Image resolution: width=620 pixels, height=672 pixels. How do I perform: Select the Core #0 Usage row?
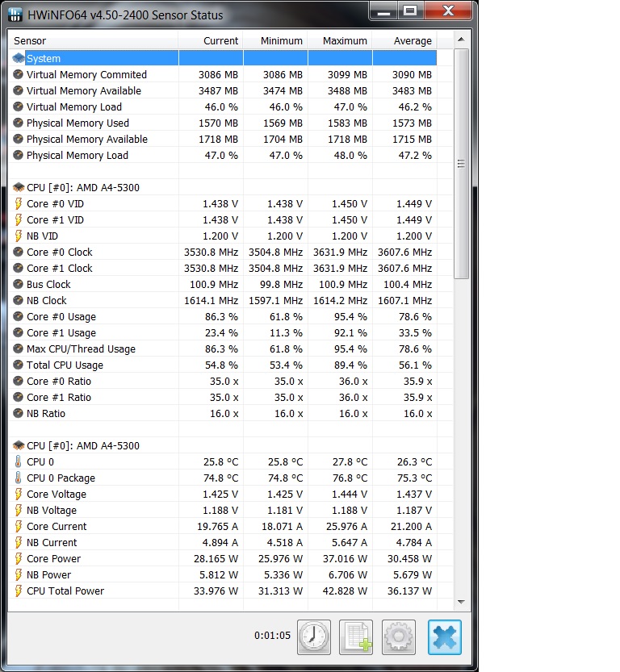(x=223, y=316)
